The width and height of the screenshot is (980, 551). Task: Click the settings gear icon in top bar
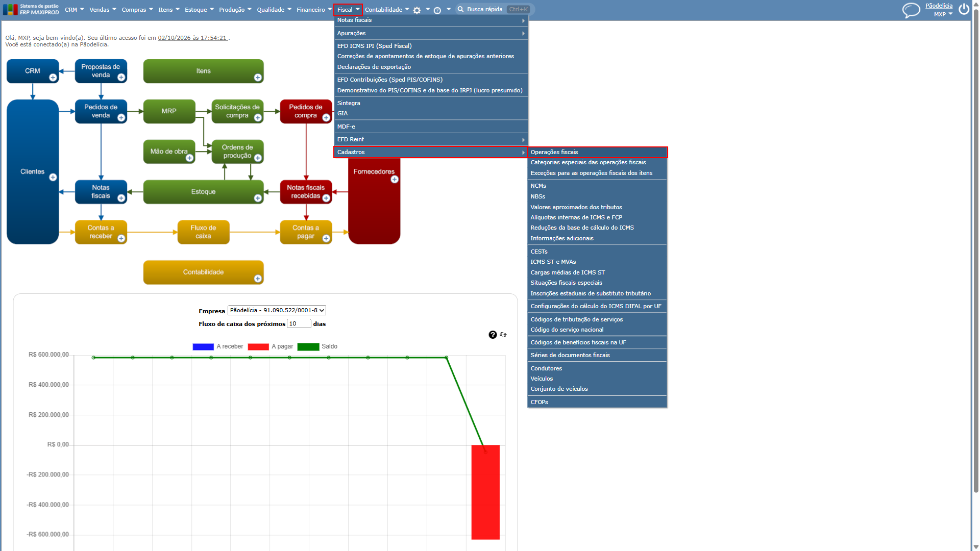(417, 10)
